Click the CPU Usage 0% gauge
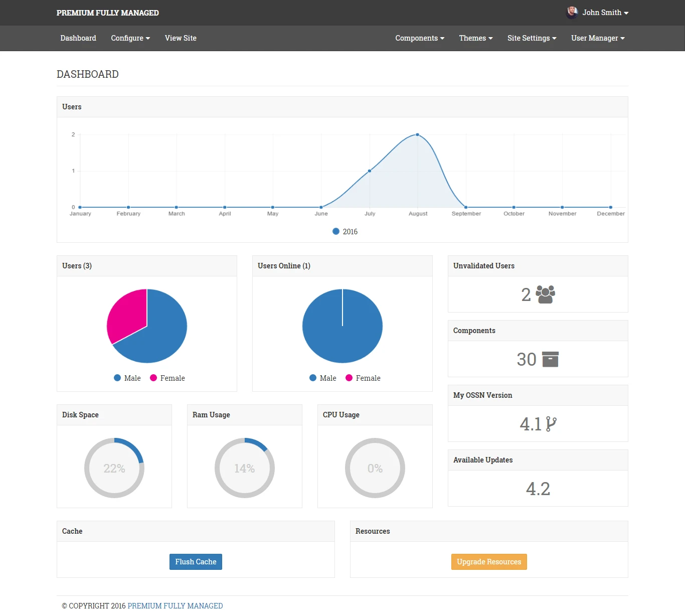This screenshot has width=685, height=616. (375, 468)
